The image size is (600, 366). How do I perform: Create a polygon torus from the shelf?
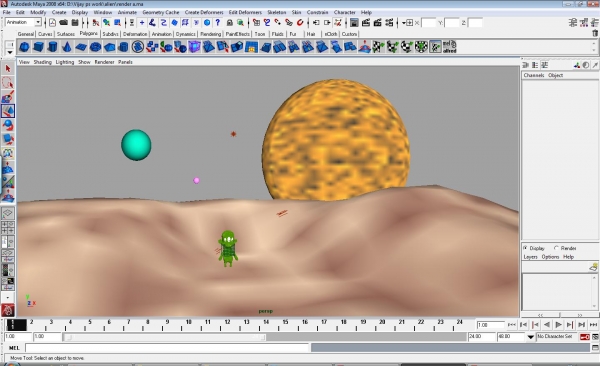coord(95,47)
